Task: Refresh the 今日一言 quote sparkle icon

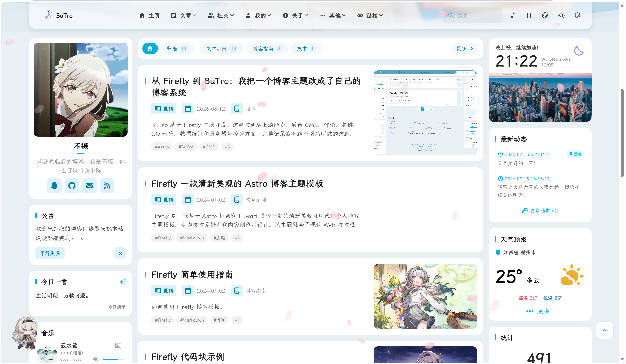Action: [123, 282]
